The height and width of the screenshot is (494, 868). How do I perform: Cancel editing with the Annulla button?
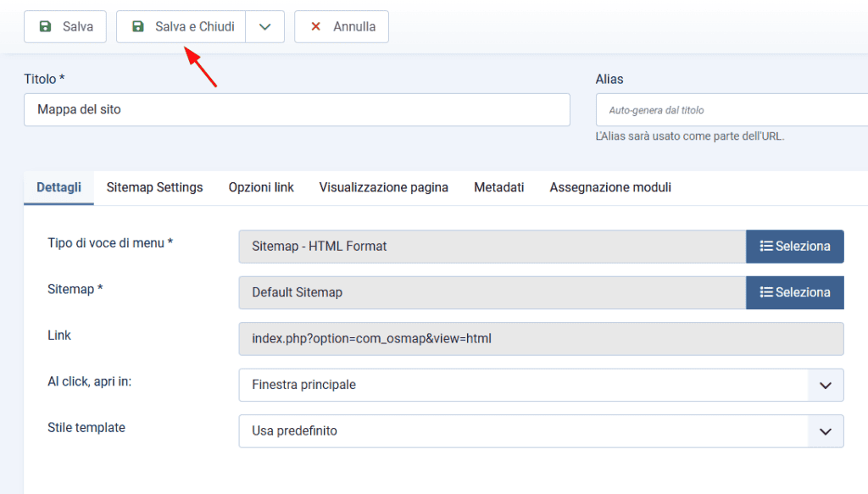click(341, 26)
